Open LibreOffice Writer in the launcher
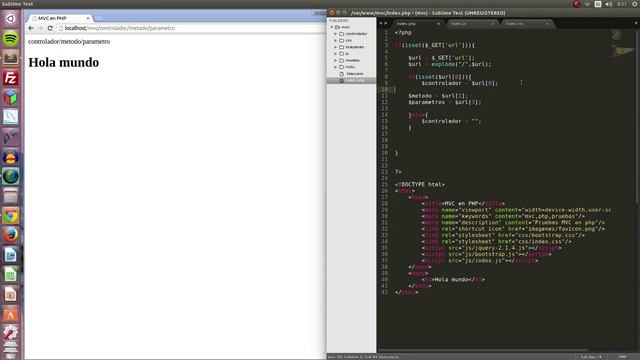 coord(11,255)
